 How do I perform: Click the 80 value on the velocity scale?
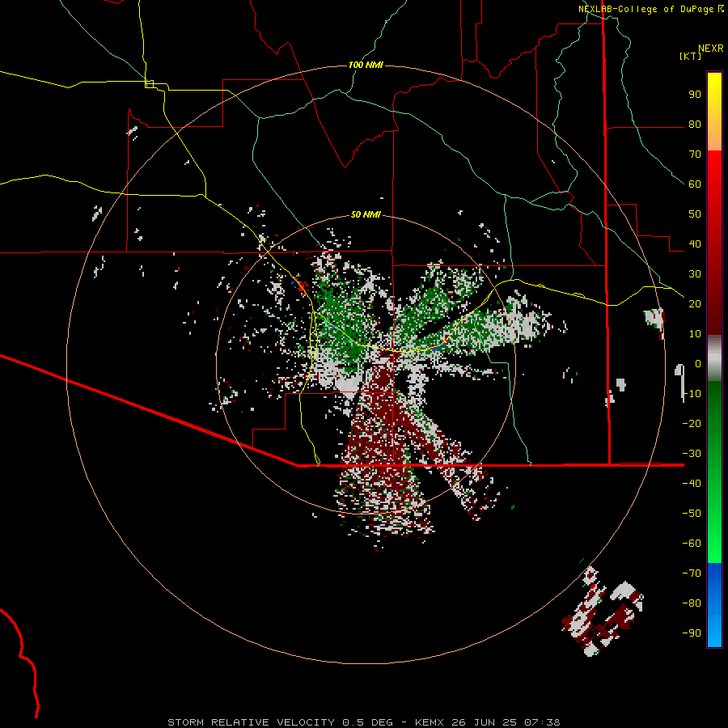(695, 125)
